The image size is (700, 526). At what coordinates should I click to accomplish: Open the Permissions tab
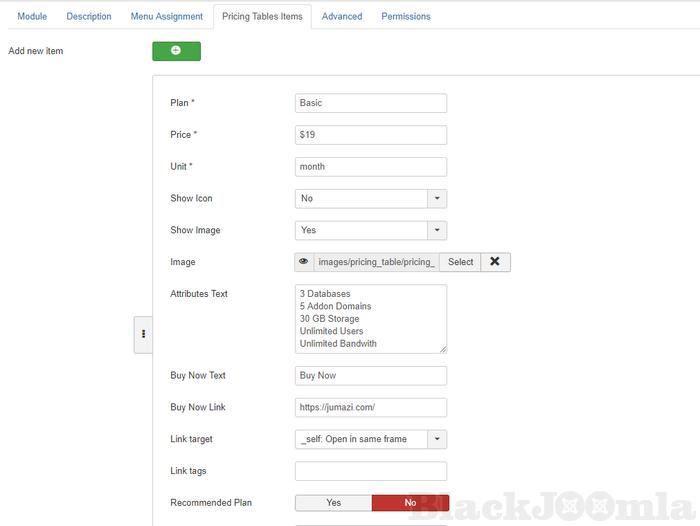406,17
